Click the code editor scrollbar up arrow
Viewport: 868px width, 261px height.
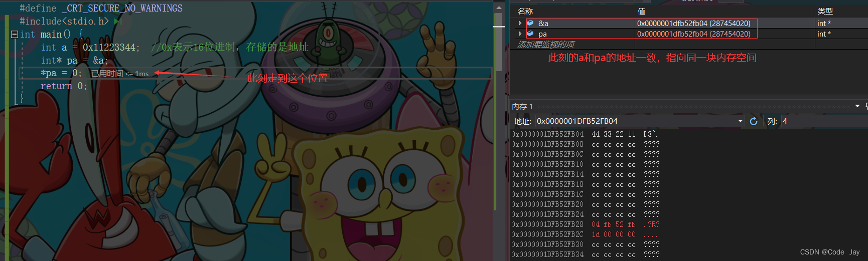point(498,8)
